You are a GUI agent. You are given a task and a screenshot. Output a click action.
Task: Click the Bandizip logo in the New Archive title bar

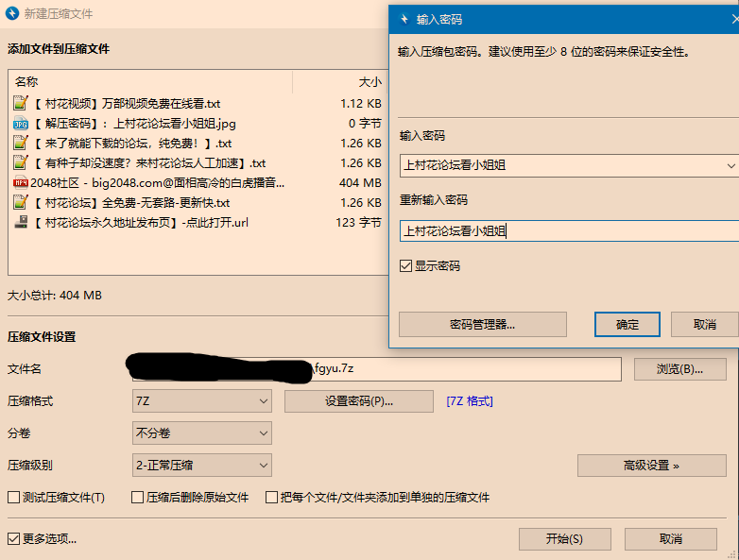pos(11,13)
